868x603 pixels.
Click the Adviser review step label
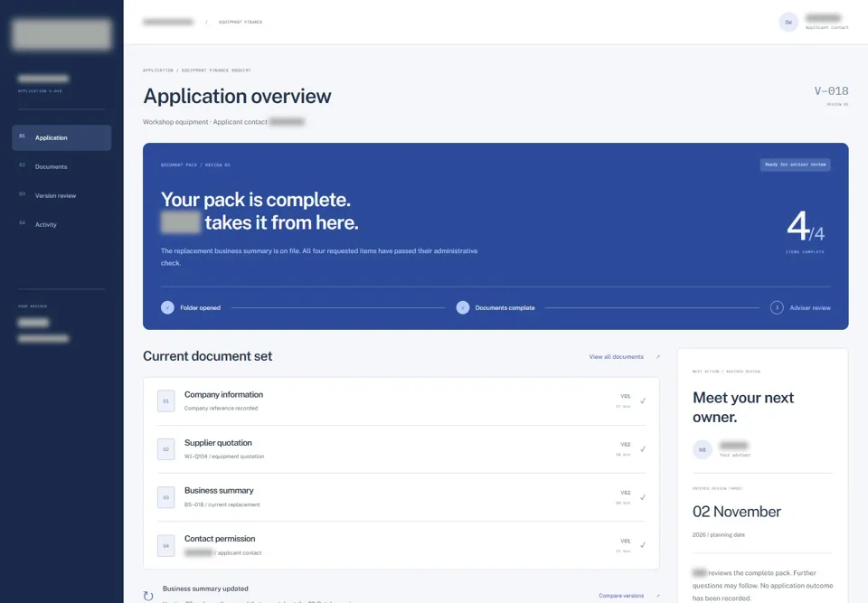pos(810,308)
